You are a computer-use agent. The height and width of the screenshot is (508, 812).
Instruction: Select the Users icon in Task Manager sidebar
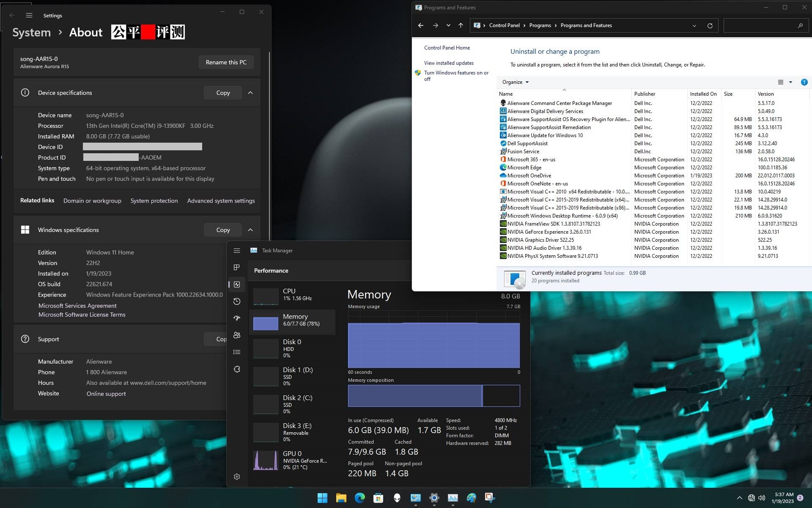pos(237,335)
